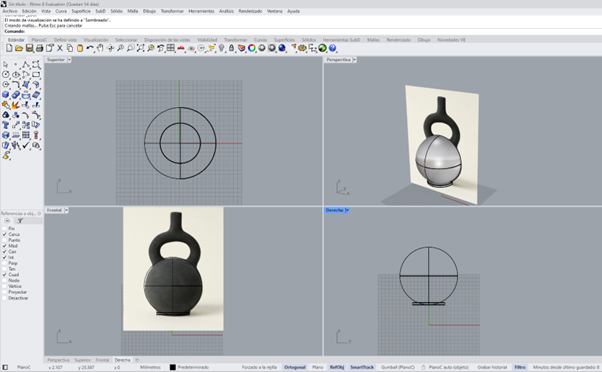Open the Frontal viewport dropdown arrow
Viewport: 602px width, 372px height.
[66, 210]
